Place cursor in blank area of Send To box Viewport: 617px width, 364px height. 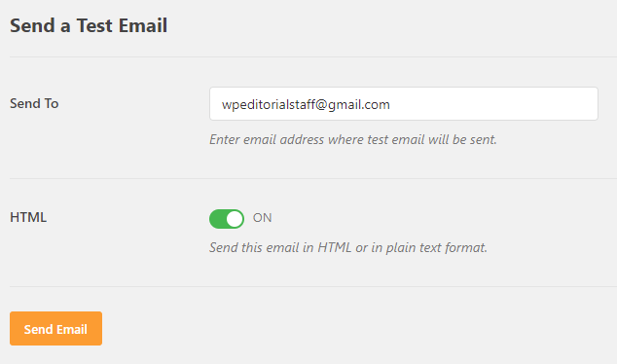click(x=491, y=104)
